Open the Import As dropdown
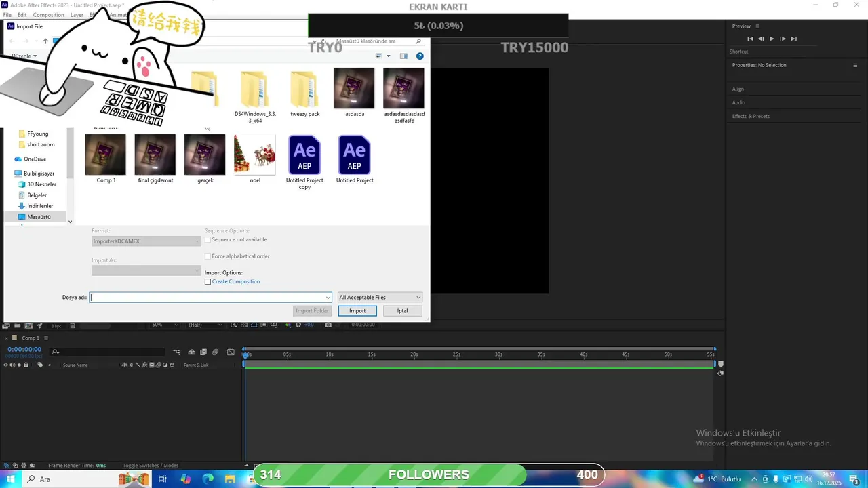868x488 pixels. tap(146, 270)
